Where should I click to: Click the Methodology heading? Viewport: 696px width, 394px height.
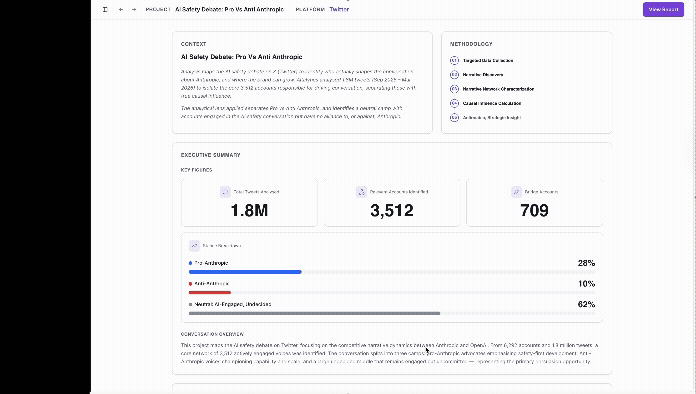(471, 44)
